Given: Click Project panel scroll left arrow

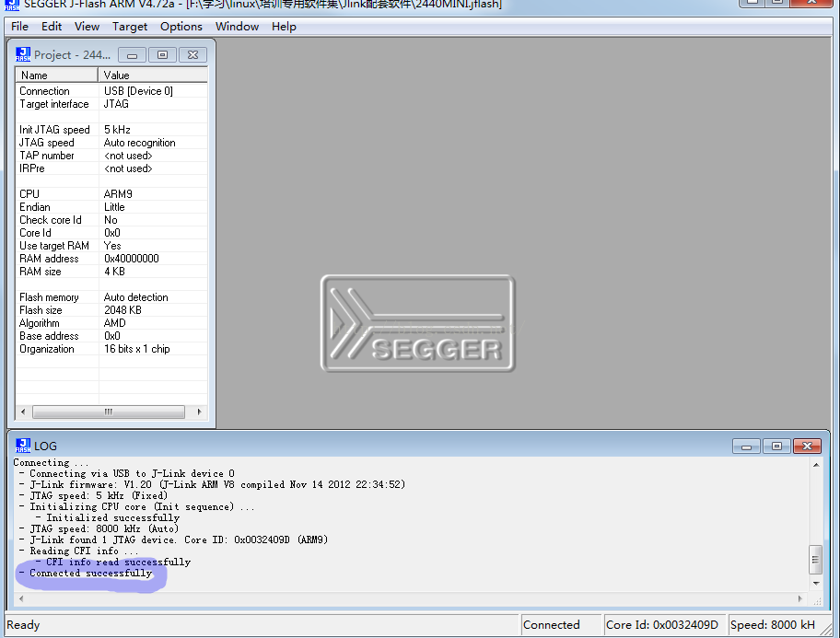Looking at the screenshot, I should [x=23, y=412].
